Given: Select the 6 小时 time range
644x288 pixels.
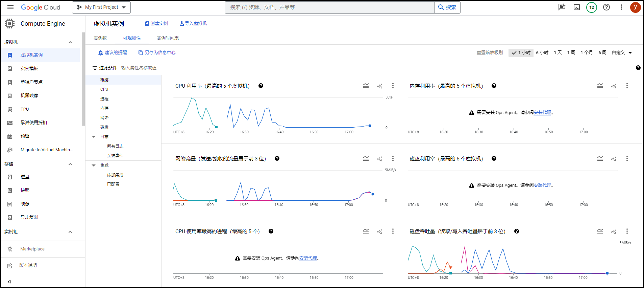Looking at the screenshot, I should [542, 52].
